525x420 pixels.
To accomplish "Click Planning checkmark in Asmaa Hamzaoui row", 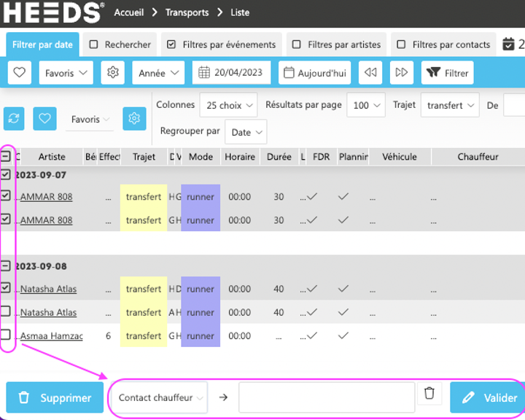I will pos(343,335).
